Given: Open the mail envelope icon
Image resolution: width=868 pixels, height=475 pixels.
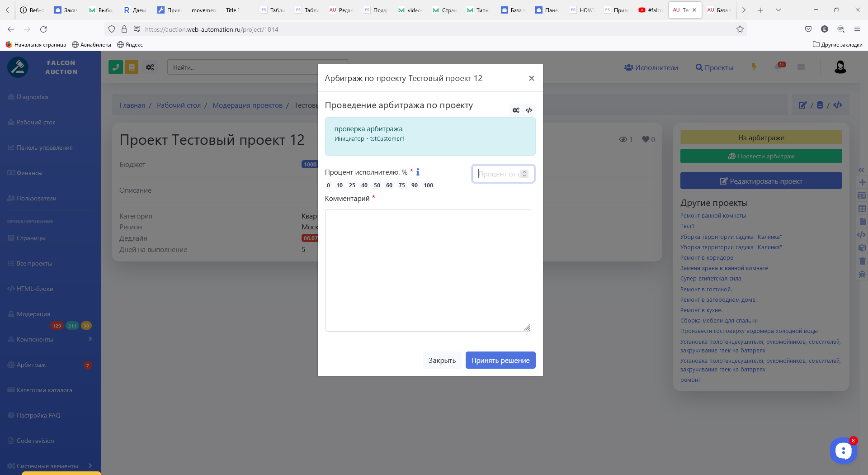Looking at the screenshot, I should click(801, 67).
